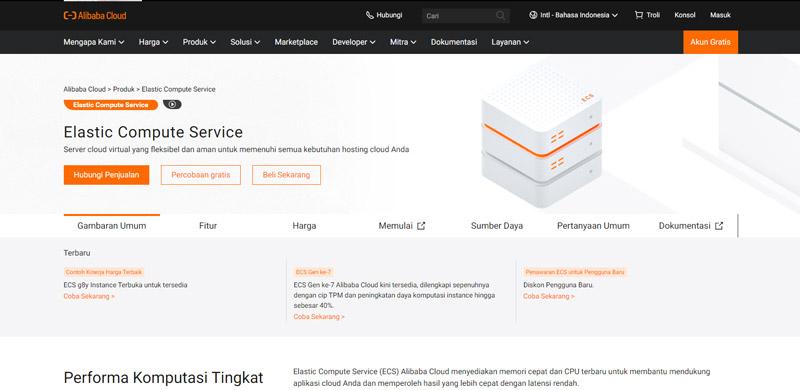Switch to the Fitur tab

pyautogui.click(x=208, y=226)
